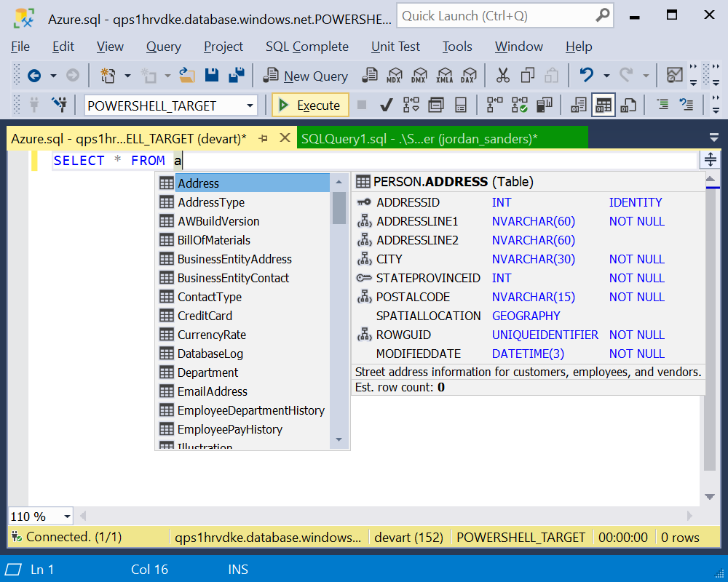Expand the Navigate Backward history dropdown arrow
Screen dimensions: 728x582
click(53, 75)
